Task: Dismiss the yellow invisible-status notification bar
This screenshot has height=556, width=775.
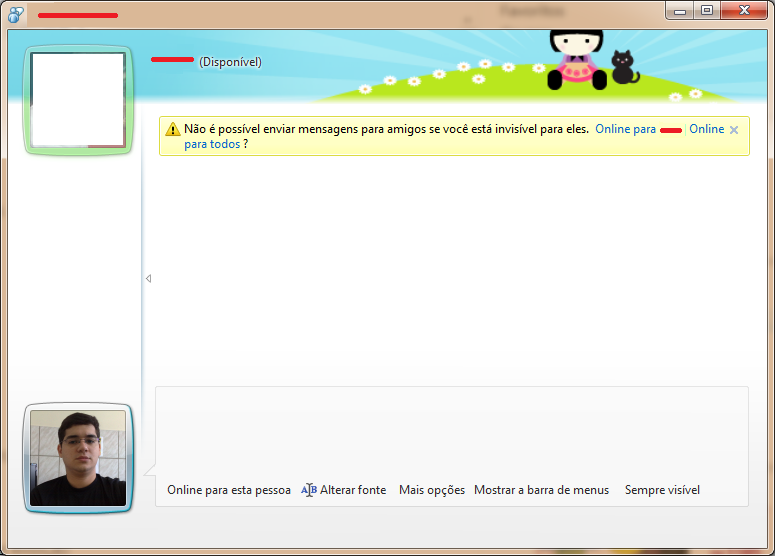Action: click(734, 130)
